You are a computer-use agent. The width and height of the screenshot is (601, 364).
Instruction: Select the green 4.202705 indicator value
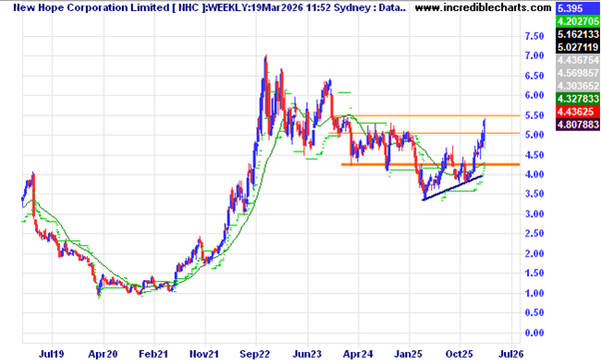[x=578, y=21]
